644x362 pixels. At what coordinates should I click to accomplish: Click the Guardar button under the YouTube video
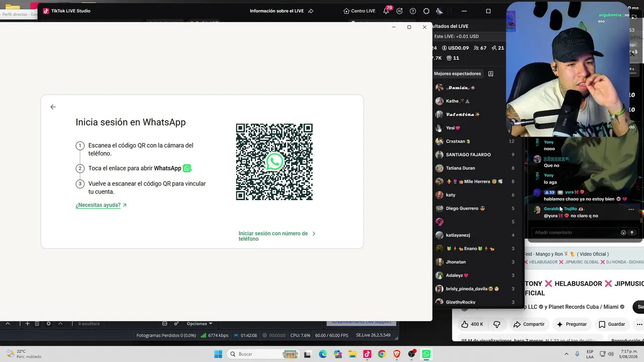click(612, 324)
